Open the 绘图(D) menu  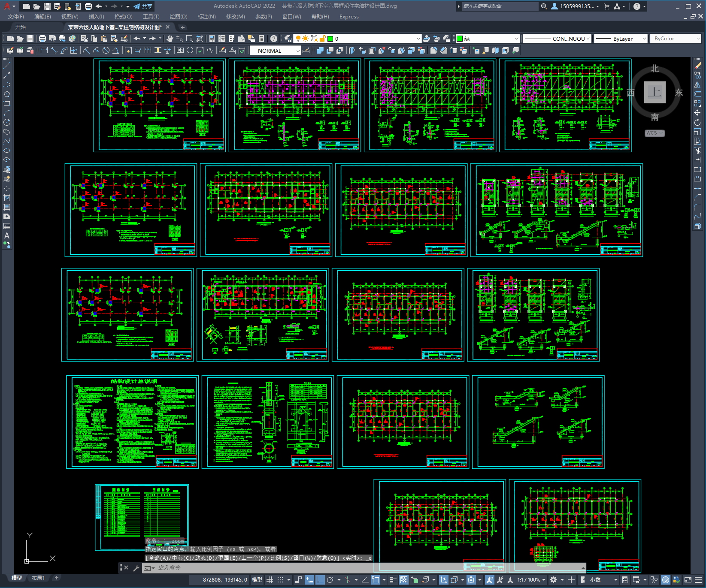(x=179, y=17)
